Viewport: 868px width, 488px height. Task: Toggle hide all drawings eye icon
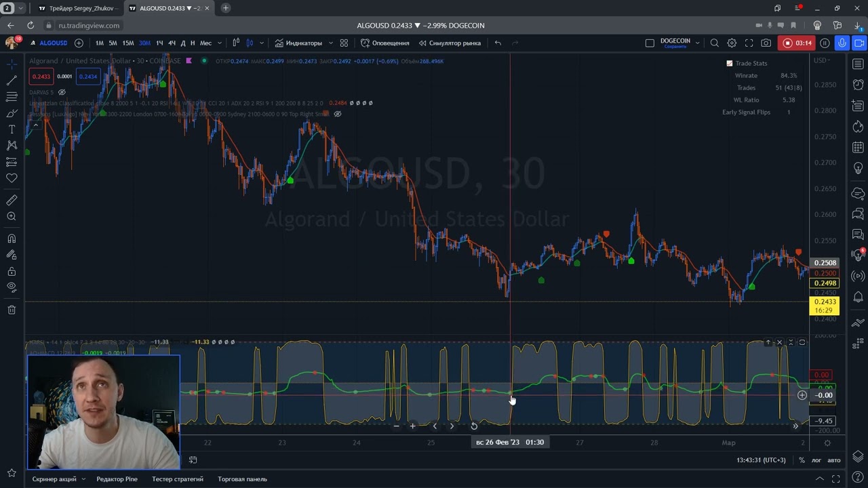(12, 287)
